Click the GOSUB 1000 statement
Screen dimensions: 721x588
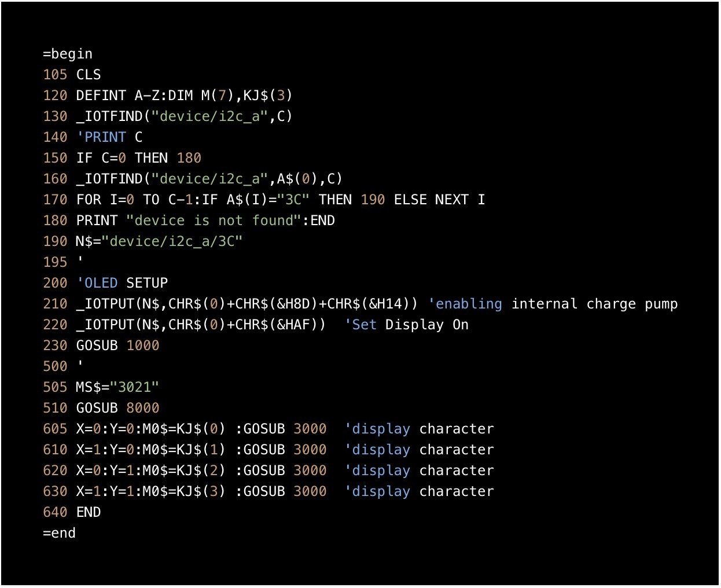point(117,346)
